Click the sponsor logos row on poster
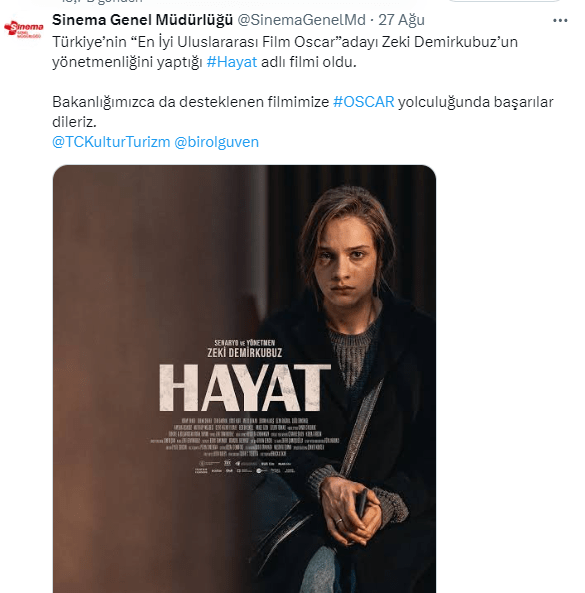The width and height of the screenshot is (585, 593). click(245, 467)
